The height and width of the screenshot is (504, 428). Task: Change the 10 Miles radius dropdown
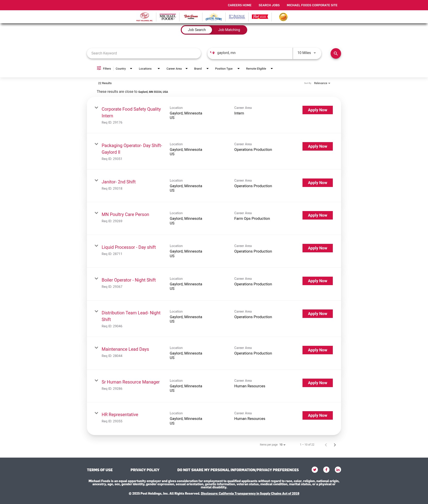[307, 53]
